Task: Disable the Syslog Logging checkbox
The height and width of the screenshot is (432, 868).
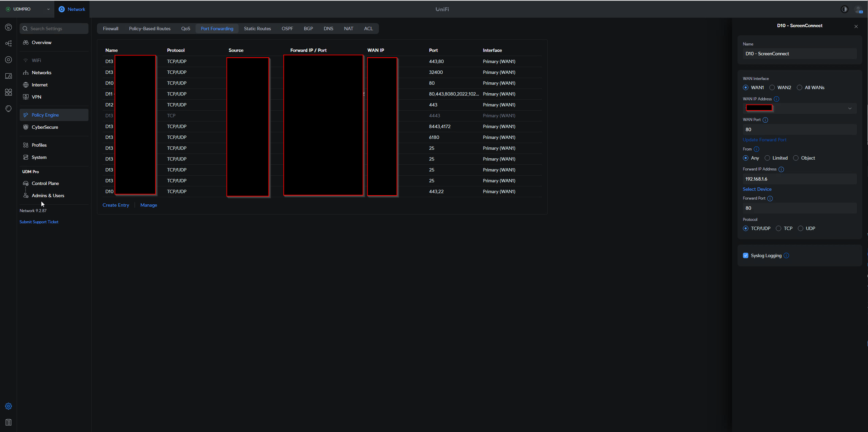Action: tap(746, 255)
